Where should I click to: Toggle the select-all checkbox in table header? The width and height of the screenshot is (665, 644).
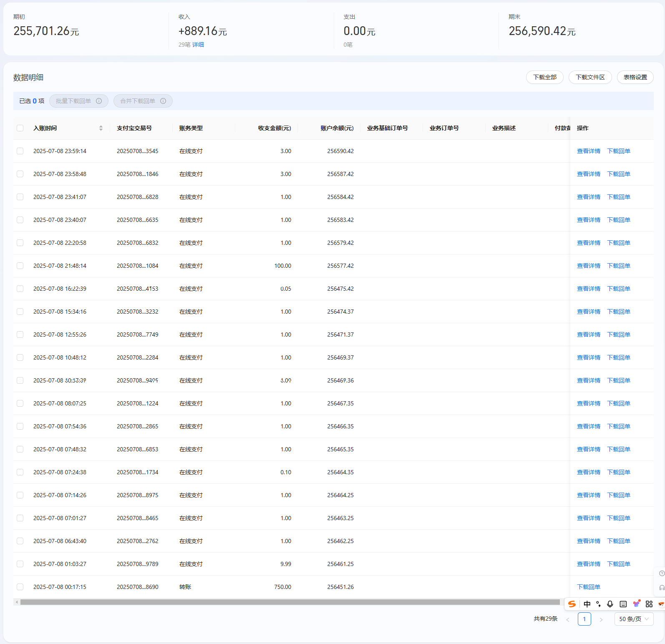point(20,128)
